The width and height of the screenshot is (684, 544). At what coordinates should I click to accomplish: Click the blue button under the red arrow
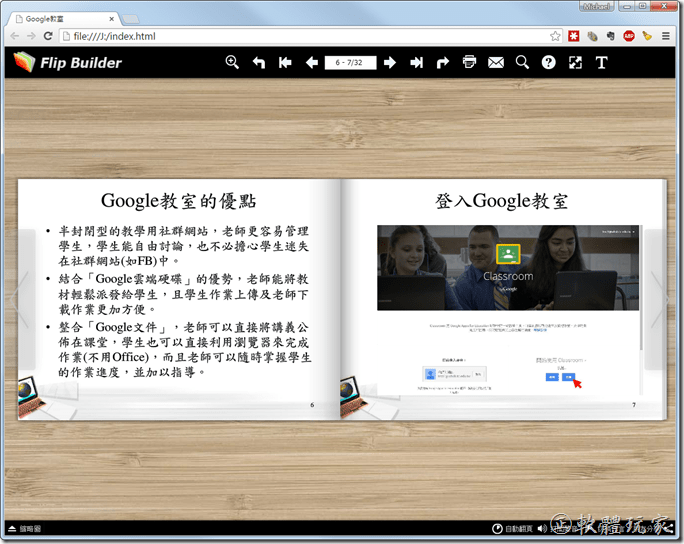568,377
